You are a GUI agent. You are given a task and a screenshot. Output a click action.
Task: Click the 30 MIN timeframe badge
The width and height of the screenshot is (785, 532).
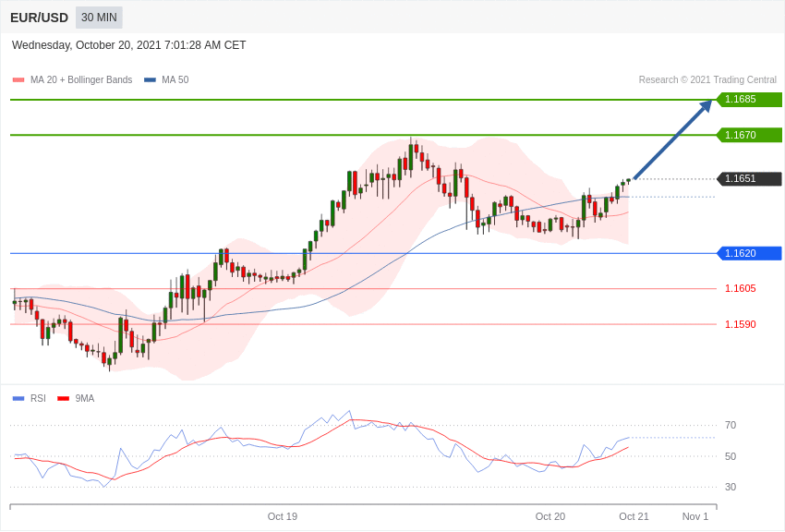pos(99,18)
